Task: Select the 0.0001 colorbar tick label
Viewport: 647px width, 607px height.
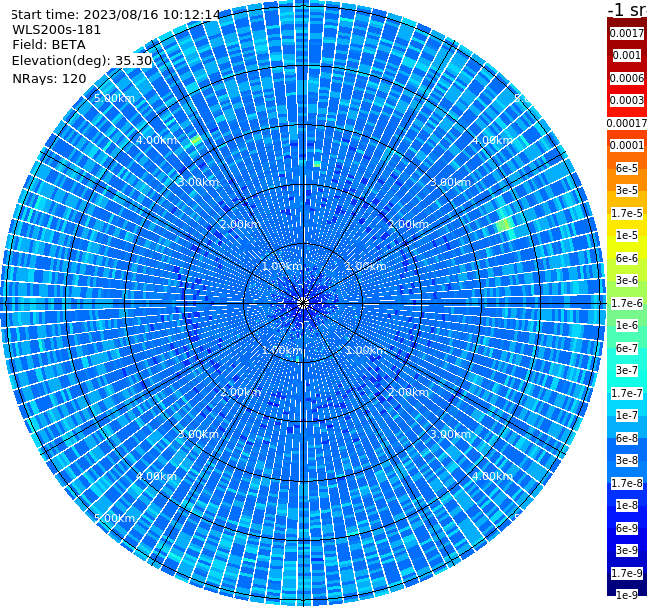Action: (x=627, y=145)
